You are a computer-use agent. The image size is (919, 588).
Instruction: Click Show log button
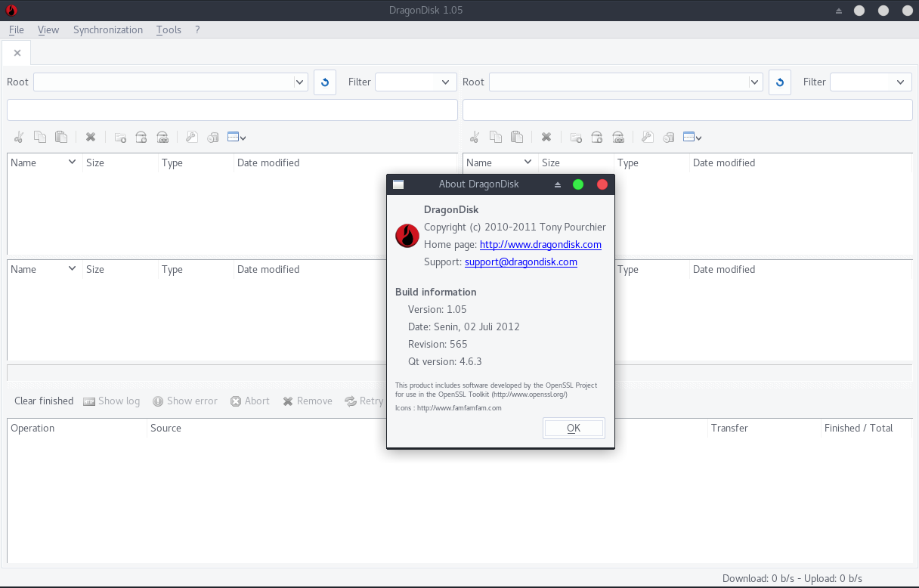112,401
